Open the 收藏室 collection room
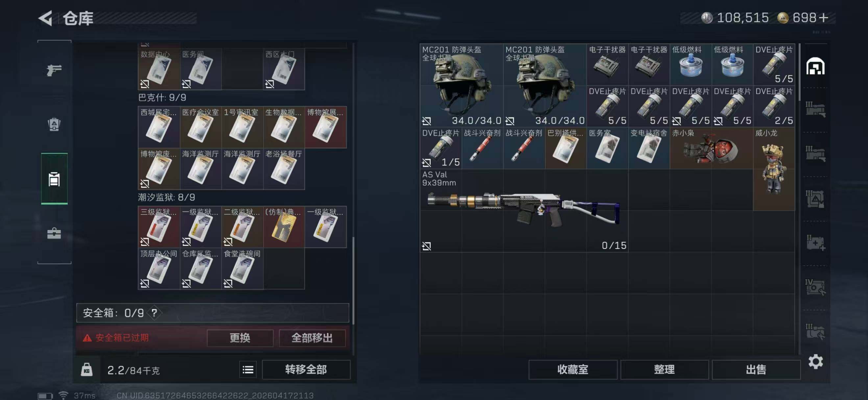 click(x=573, y=370)
